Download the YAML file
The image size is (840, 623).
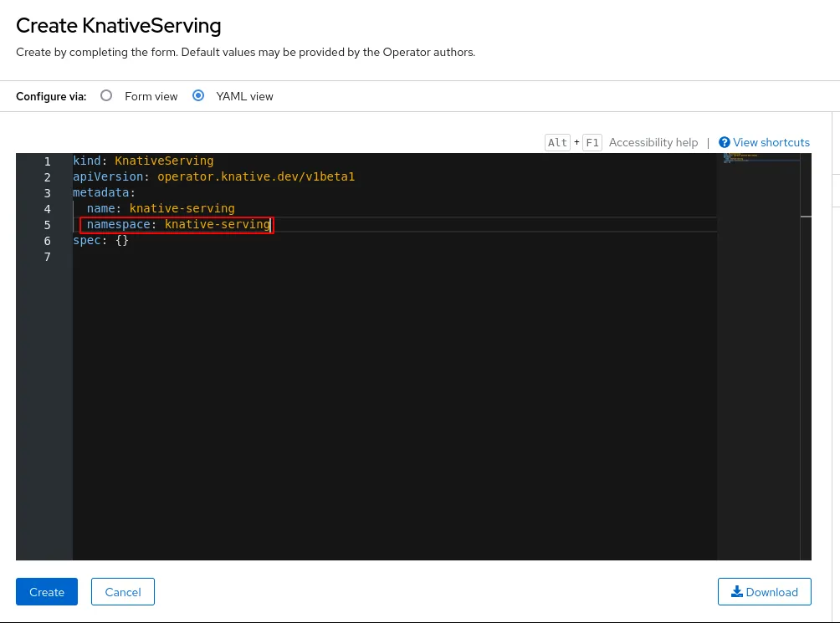[764, 592]
